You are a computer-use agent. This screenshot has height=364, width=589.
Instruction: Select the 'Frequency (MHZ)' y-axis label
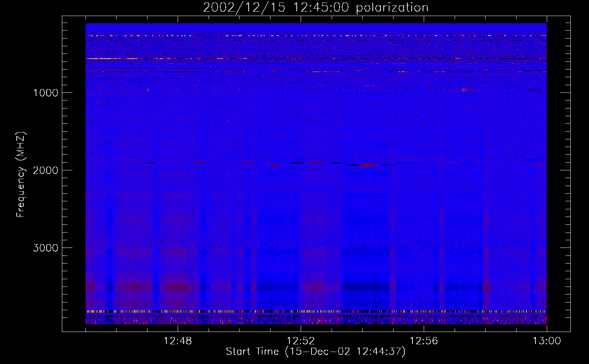[20, 174]
